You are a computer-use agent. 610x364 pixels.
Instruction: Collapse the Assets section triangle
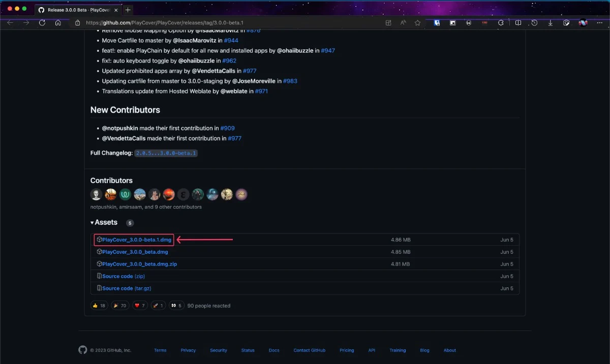92,222
